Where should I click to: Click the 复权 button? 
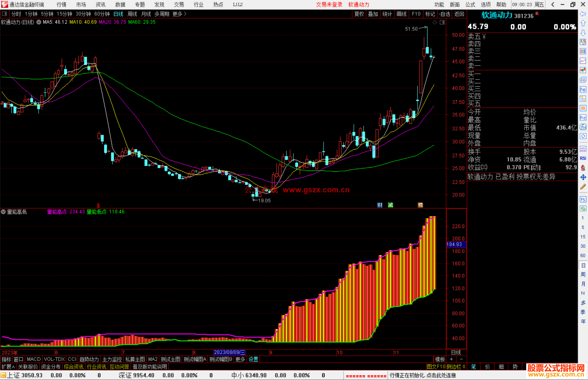359,14
